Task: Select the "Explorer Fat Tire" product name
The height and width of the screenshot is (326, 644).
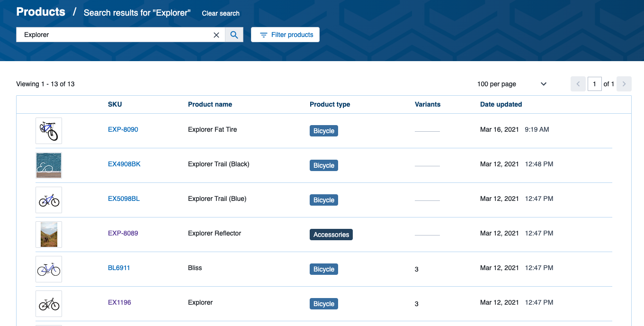Action: (213, 129)
